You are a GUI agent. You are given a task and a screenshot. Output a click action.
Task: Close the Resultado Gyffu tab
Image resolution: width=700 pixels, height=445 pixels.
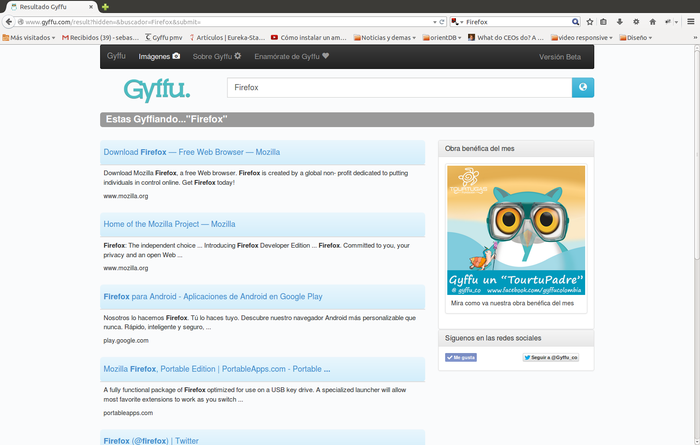tap(91, 7)
